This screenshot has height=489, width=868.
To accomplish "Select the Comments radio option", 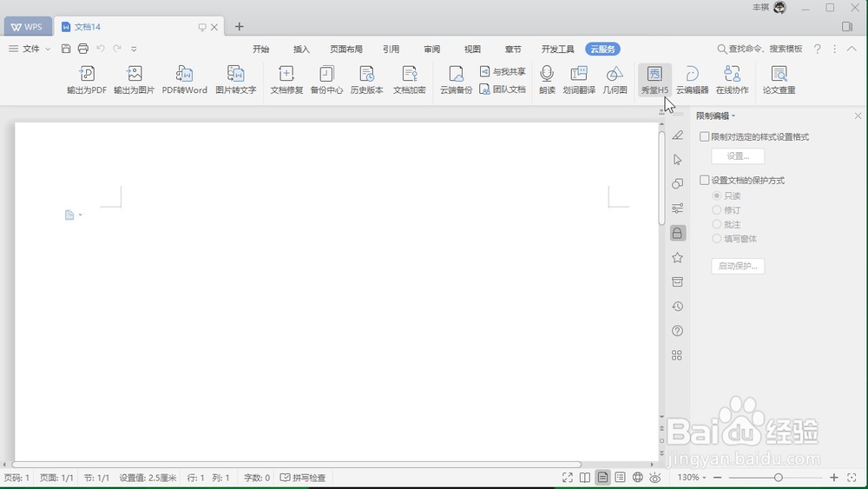I will [x=716, y=224].
